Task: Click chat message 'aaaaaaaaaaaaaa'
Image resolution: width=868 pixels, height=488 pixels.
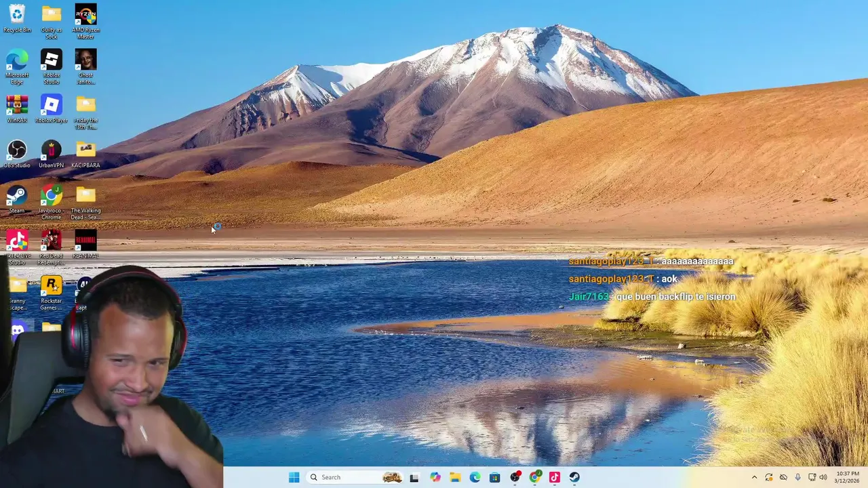Action: [697, 262]
